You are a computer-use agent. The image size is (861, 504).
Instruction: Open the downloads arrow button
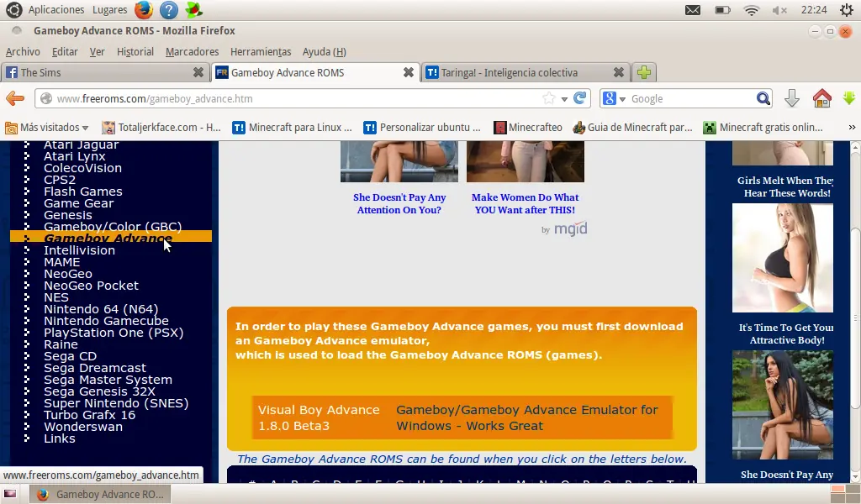pos(792,99)
